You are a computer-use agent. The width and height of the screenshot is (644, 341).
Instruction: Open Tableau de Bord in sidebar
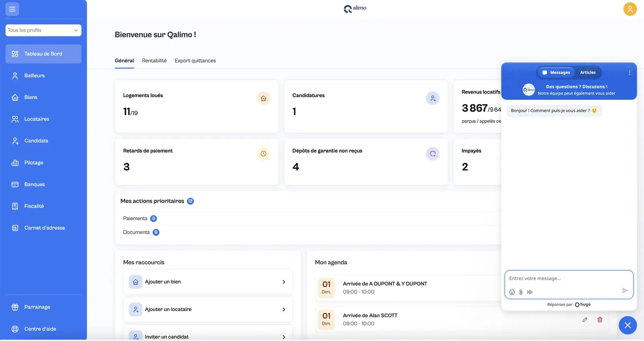pyautogui.click(x=43, y=54)
